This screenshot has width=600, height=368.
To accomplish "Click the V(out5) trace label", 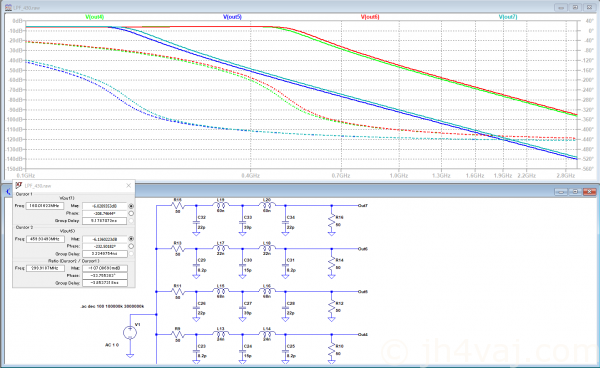I will click(x=232, y=17).
